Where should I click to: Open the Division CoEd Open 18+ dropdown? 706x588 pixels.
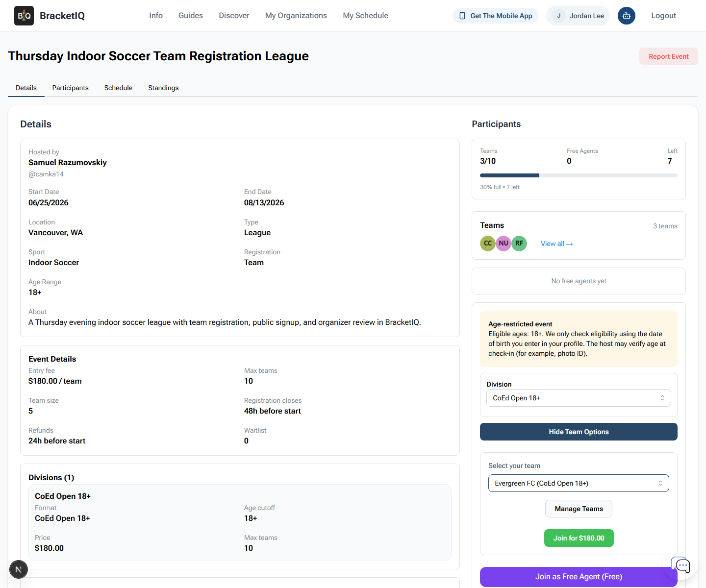579,398
